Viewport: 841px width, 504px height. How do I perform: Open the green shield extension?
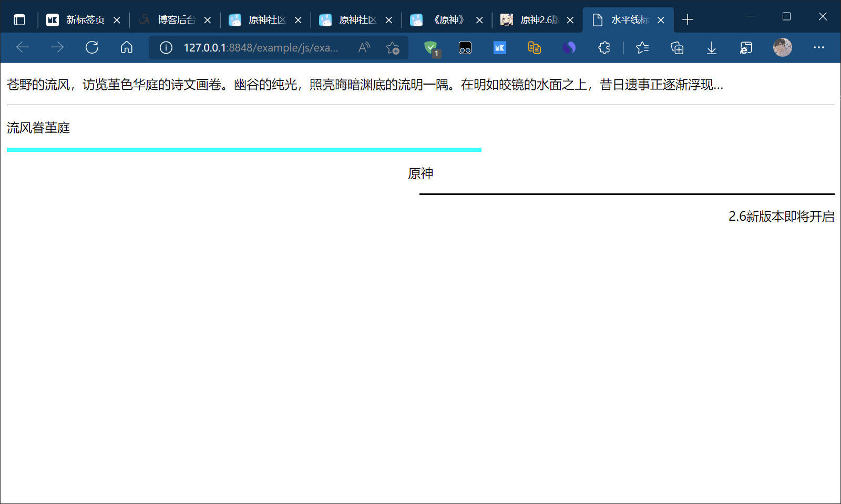[x=432, y=48]
